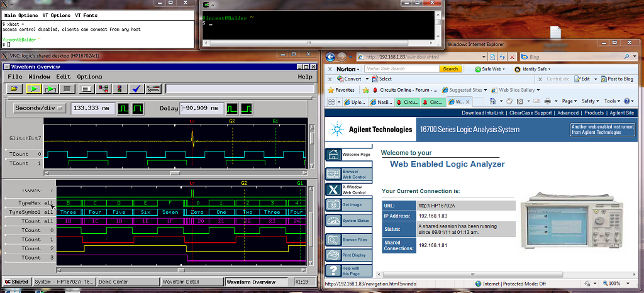Open the wrench and screwdriver tools icon

154,89
